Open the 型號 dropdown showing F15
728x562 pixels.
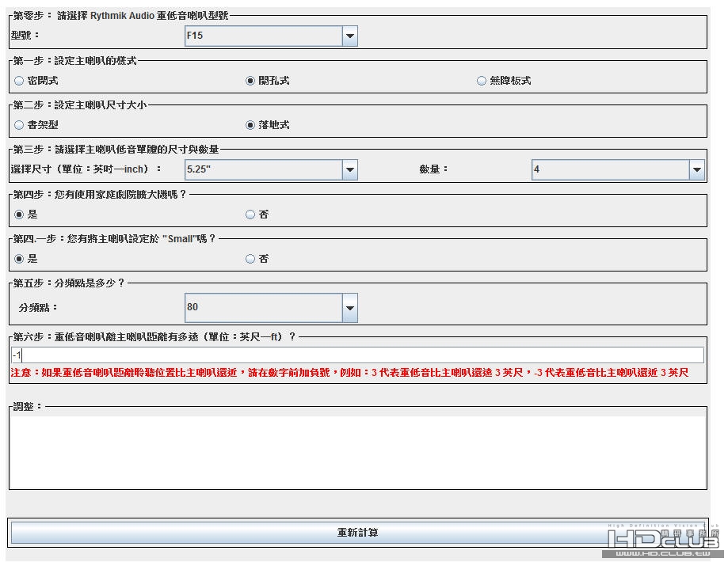coord(271,36)
